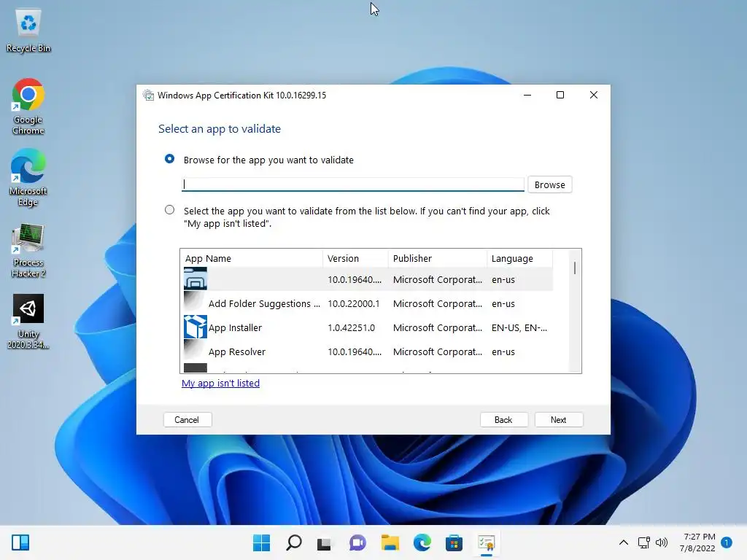Viewport: 747px width, 560px height.
Task: Launch Google Chrome from the desktop
Action: coord(28,106)
